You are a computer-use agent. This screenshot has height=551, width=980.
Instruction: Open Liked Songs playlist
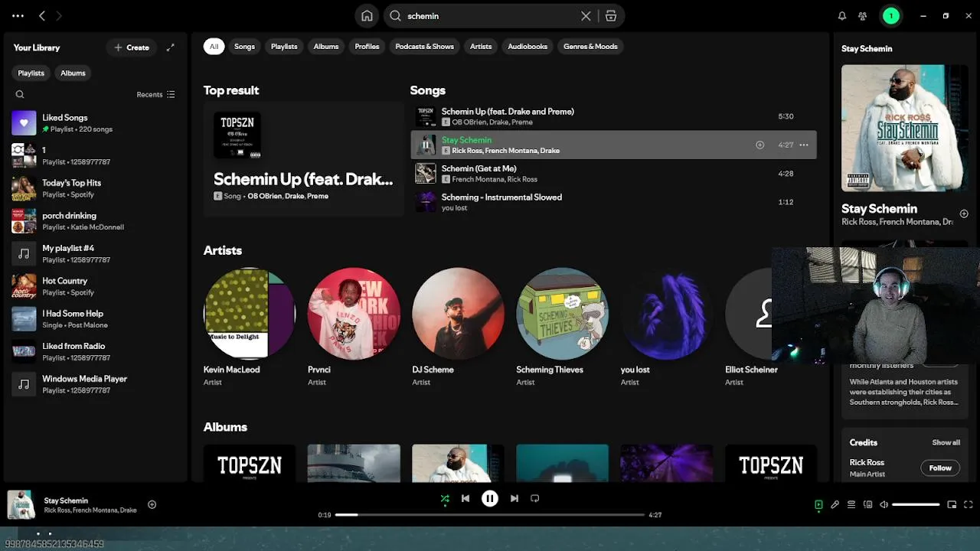click(x=95, y=122)
